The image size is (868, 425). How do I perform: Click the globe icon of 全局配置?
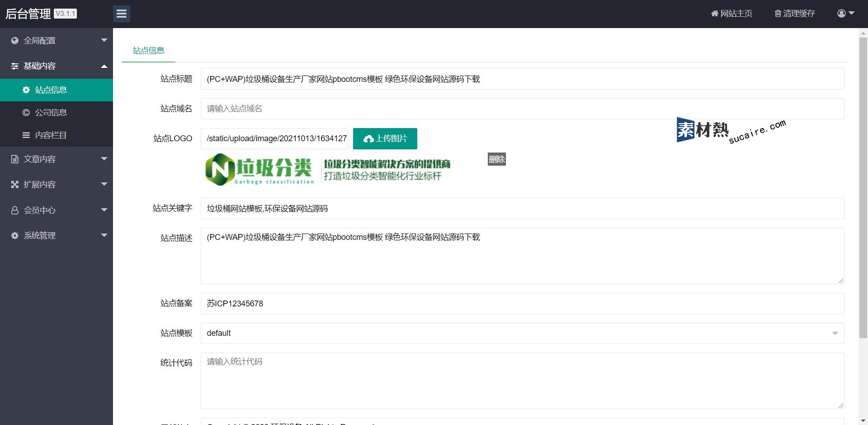click(15, 40)
